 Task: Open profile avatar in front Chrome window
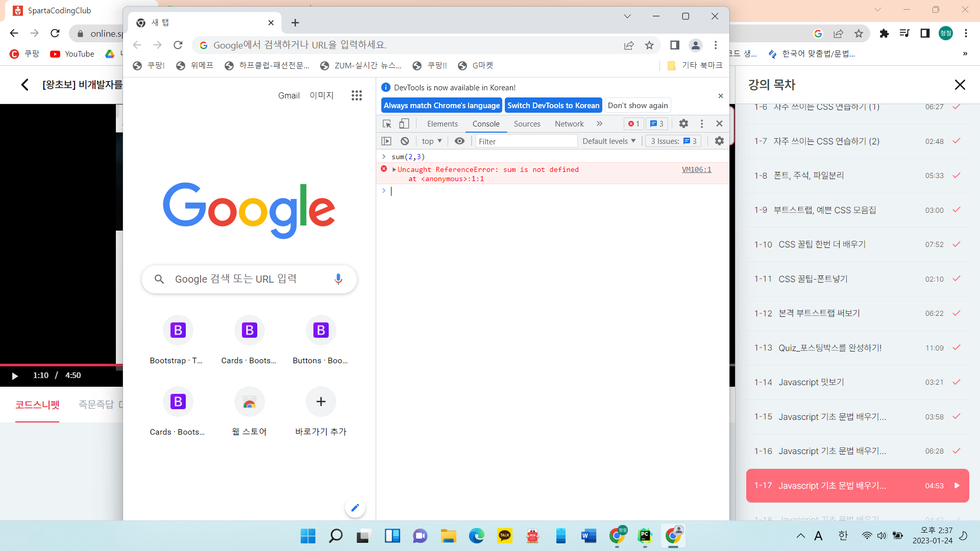[695, 45]
